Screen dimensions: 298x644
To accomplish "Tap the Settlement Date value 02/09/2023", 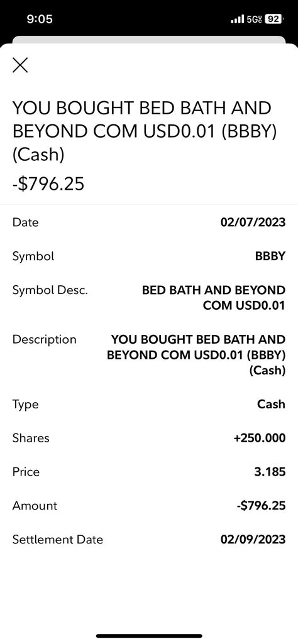I will [x=253, y=539].
